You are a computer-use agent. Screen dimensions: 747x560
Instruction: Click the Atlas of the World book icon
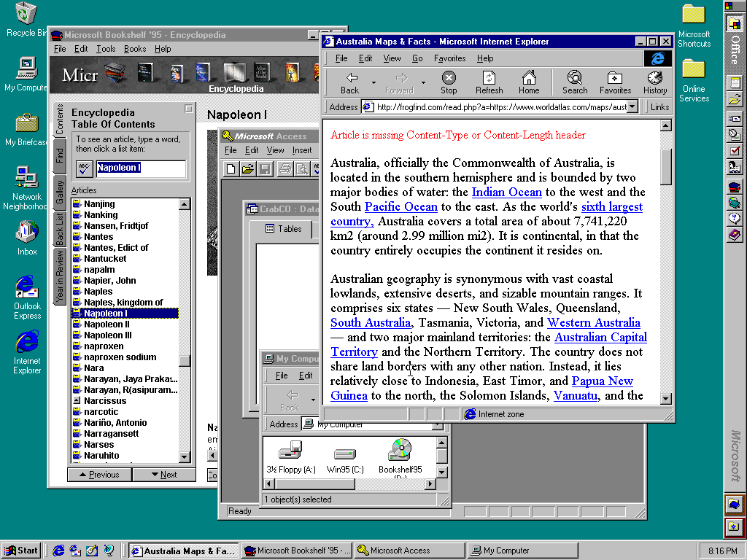[261, 73]
